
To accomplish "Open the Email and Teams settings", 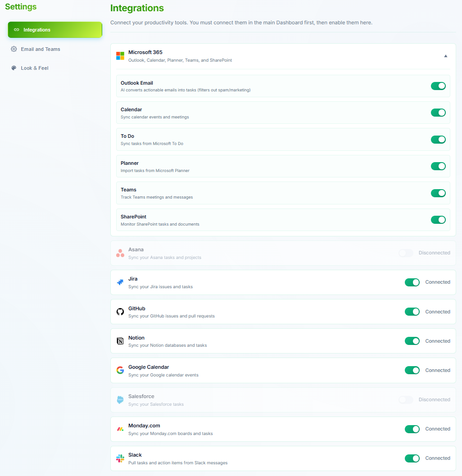I will click(x=55, y=49).
